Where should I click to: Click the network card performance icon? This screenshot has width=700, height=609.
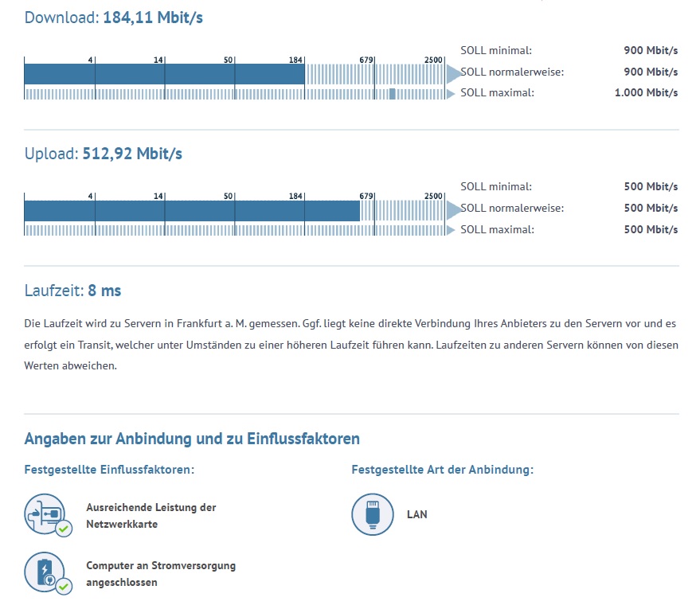click(x=45, y=514)
